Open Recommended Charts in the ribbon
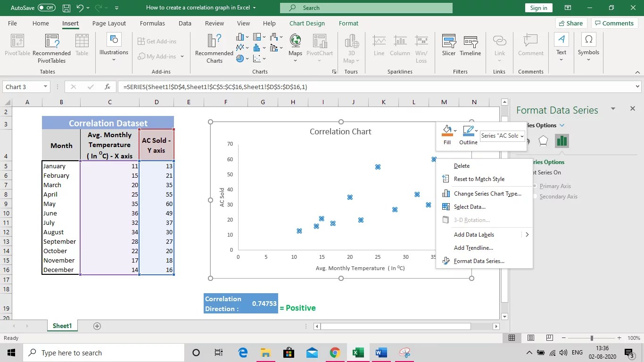Image resolution: width=644 pixels, height=362 pixels. tap(214, 49)
